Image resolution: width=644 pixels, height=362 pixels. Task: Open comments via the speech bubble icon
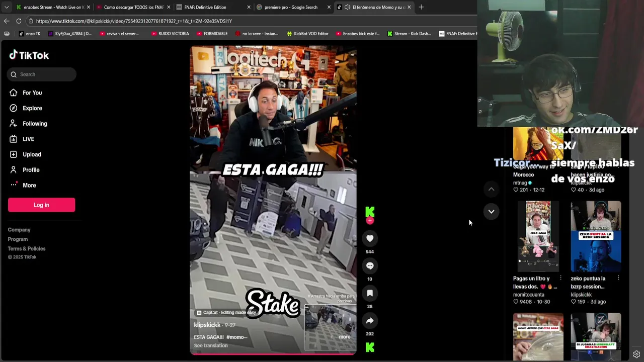[x=370, y=265]
